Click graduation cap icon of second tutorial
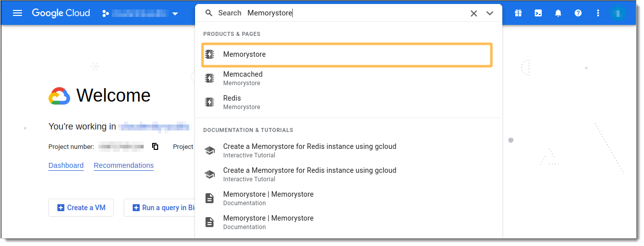 (x=210, y=174)
